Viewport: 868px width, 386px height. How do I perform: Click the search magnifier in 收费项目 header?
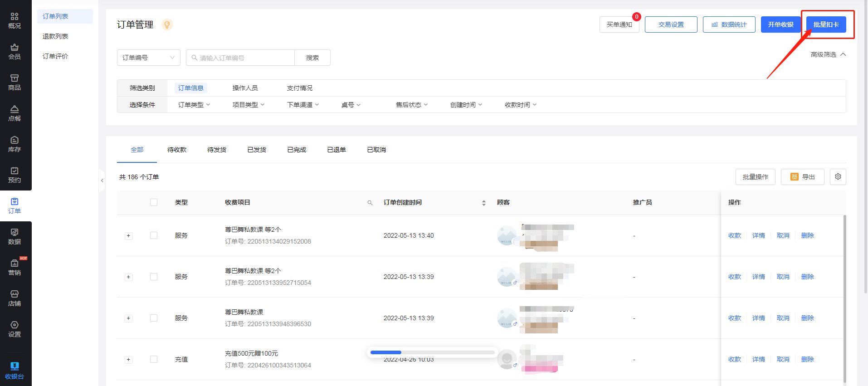point(370,203)
